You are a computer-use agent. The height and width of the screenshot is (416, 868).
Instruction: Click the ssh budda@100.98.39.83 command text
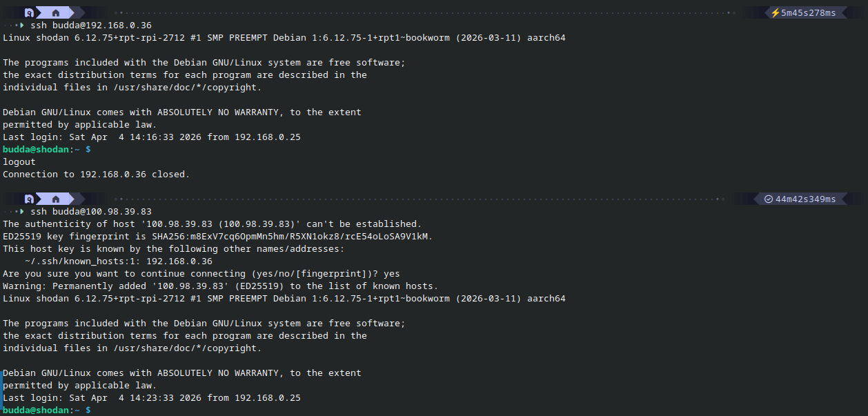coord(91,212)
